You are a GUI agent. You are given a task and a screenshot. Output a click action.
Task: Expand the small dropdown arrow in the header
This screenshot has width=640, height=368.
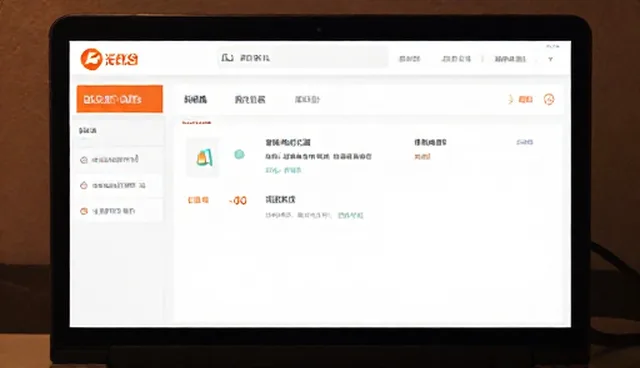pos(550,59)
